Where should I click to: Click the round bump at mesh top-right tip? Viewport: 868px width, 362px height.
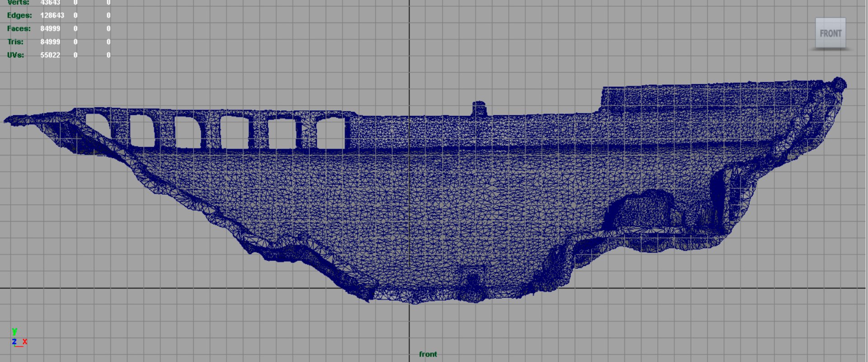pyautogui.click(x=839, y=84)
